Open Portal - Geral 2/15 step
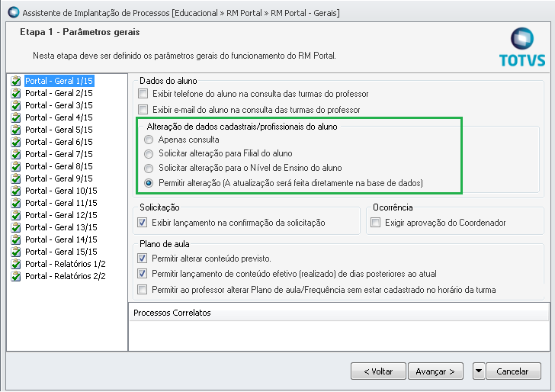The image size is (555, 392). point(59,93)
